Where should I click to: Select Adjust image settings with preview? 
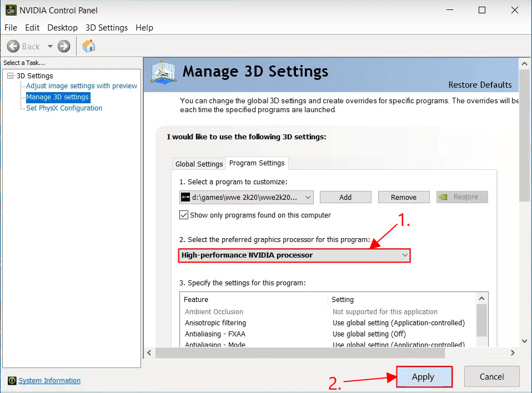click(x=82, y=86)
